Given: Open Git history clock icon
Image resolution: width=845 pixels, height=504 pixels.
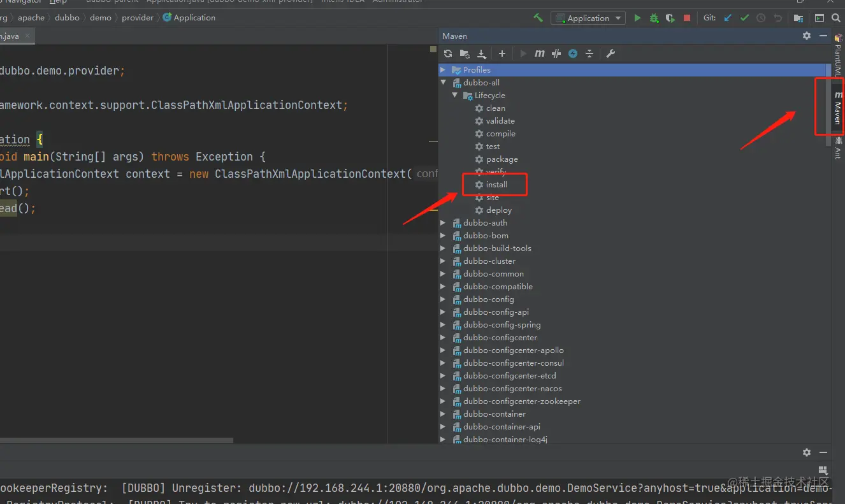Looking at the screenshot, I should (761, 18).
